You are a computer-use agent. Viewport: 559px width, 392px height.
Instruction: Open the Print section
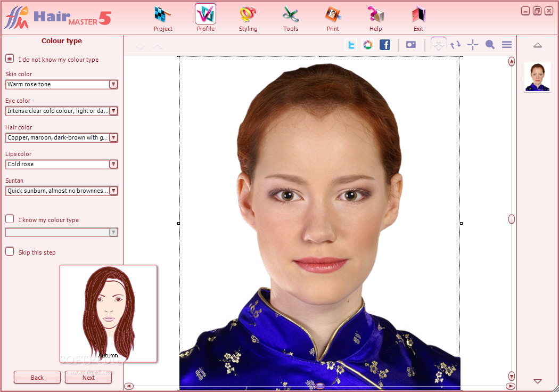[333, 19]
